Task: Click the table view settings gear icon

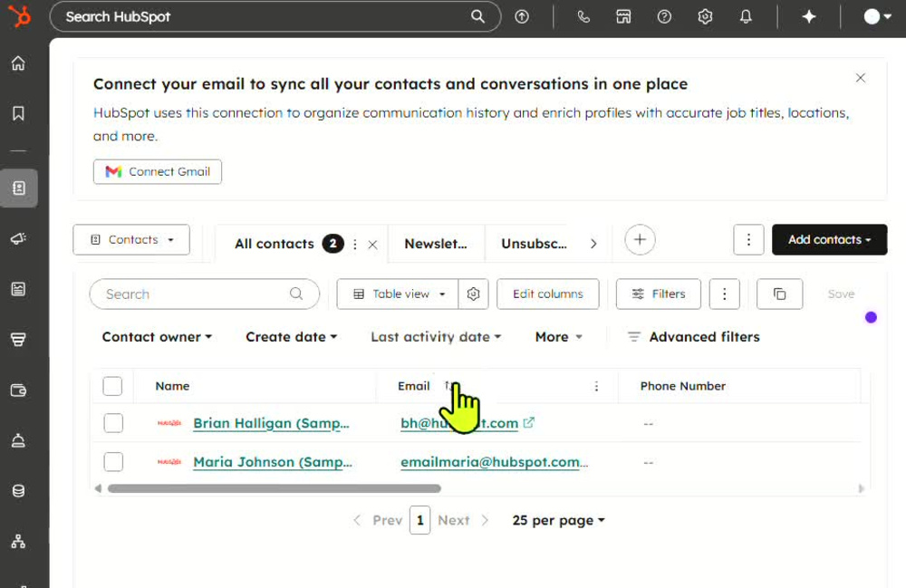Action: (473, 294)
